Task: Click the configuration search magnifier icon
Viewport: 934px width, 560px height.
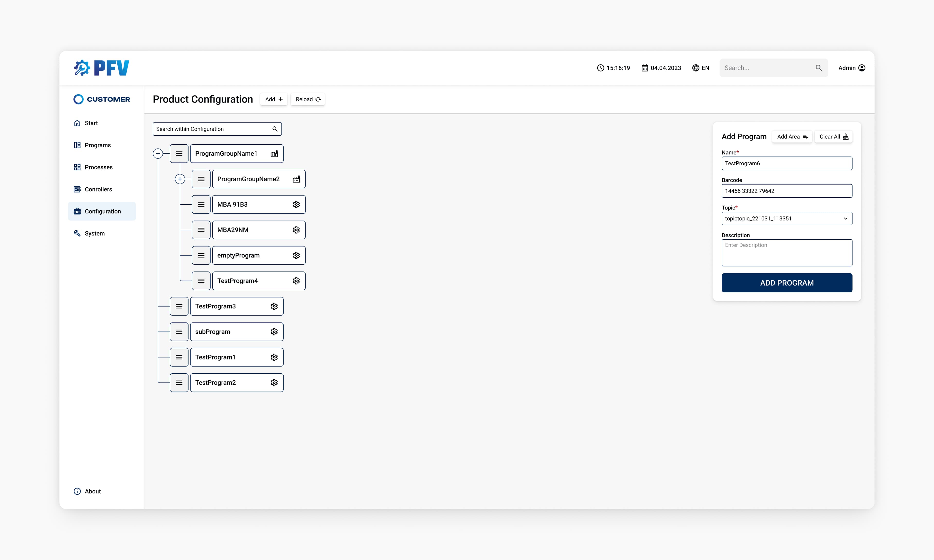Action: pyautogui.click(x=275, y=129)
